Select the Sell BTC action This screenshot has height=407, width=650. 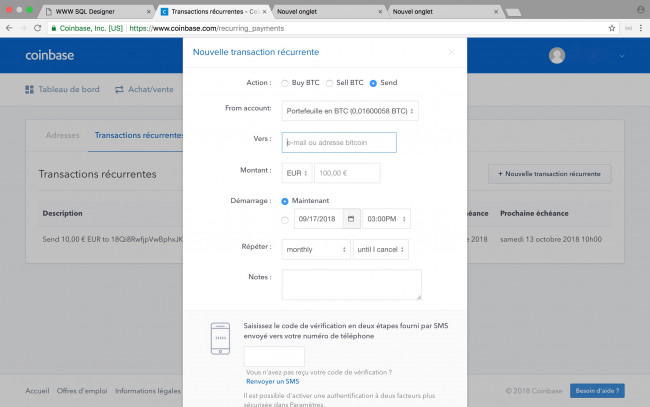pos(329,83)
